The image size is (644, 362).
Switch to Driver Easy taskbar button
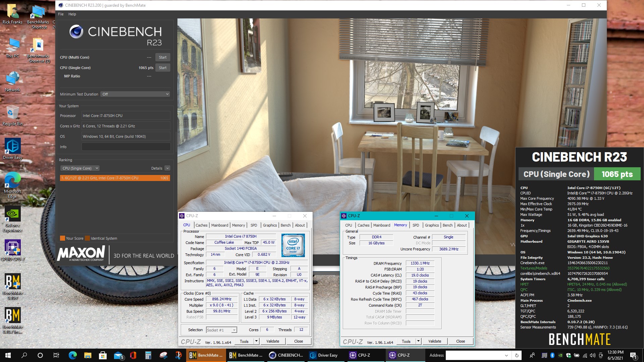pos(325,355)
